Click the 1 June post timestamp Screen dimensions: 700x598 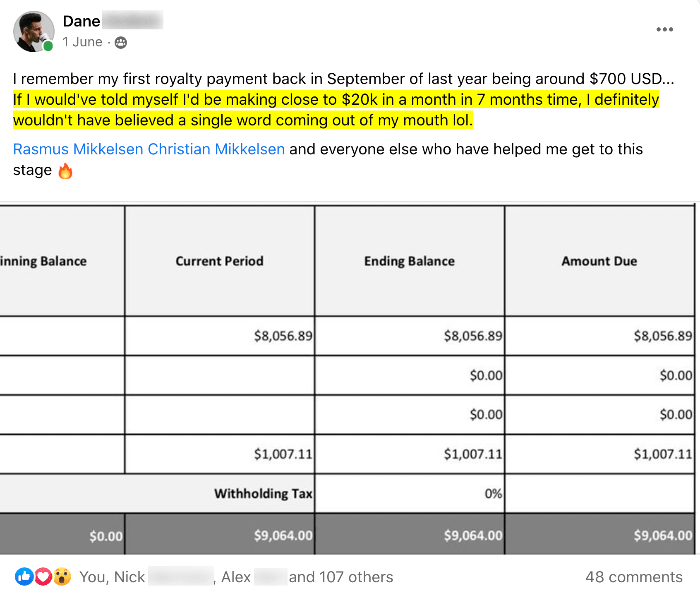click(x=82, y=42)
